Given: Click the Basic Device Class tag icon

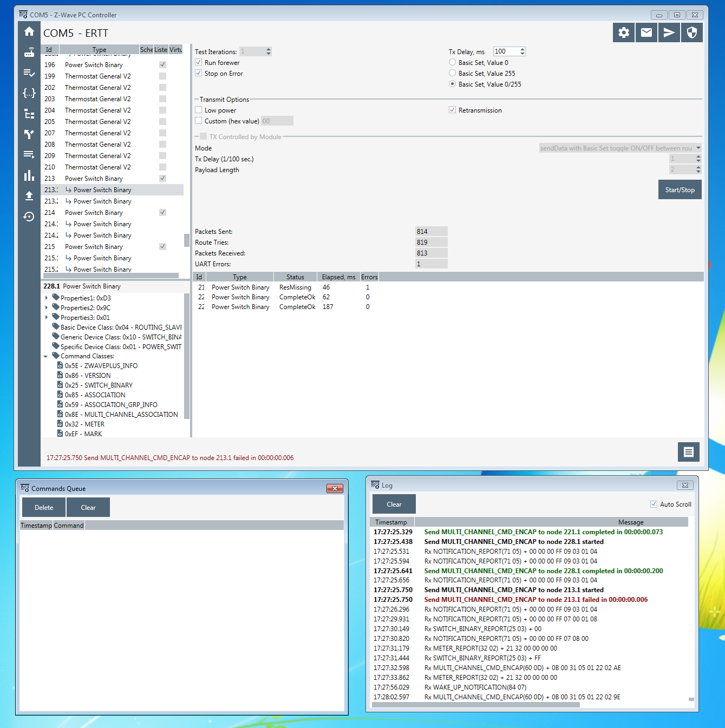Looking at the screenshot, I should (56, 326).
